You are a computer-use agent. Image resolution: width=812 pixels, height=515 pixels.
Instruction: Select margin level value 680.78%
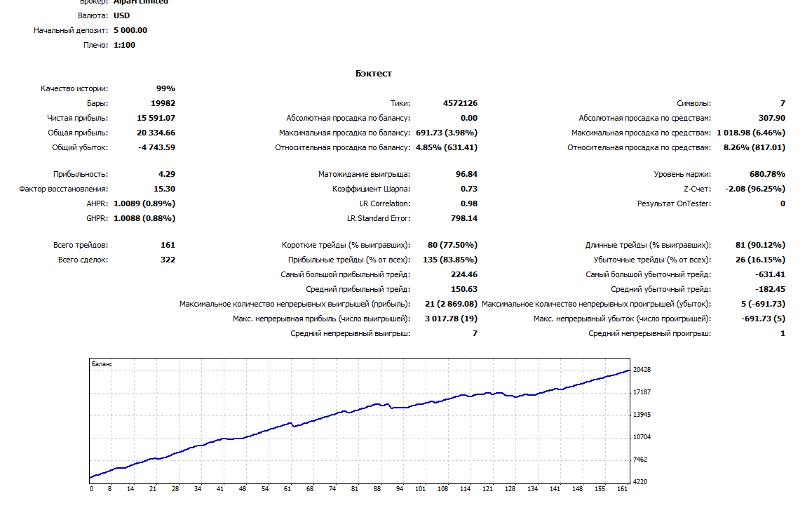coord(767,174)
